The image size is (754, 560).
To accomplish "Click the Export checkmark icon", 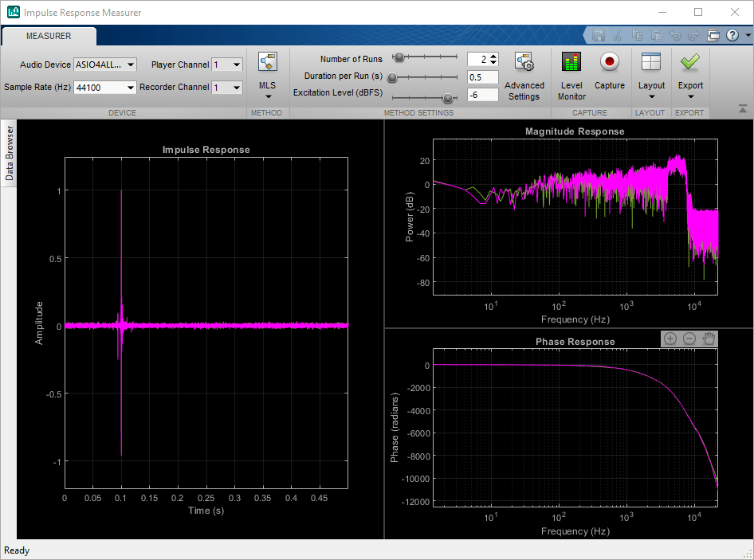I will point(690,62).
